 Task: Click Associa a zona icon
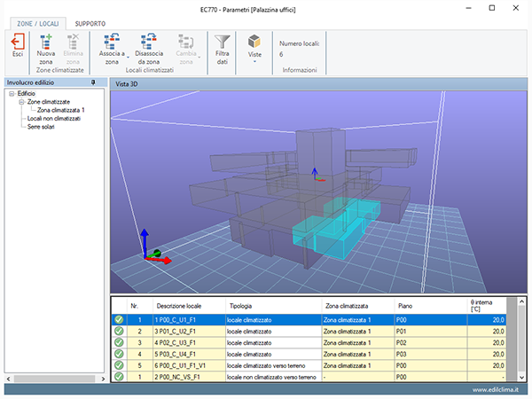tap(112, 42)
